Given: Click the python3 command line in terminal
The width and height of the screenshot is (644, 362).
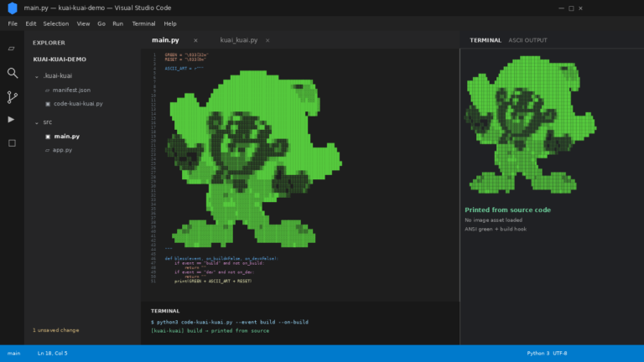Looking at the screenshot, I should (230, 322).
